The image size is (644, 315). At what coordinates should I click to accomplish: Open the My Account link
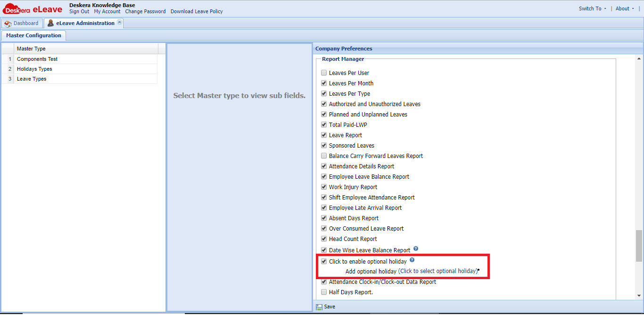[107, 11]
